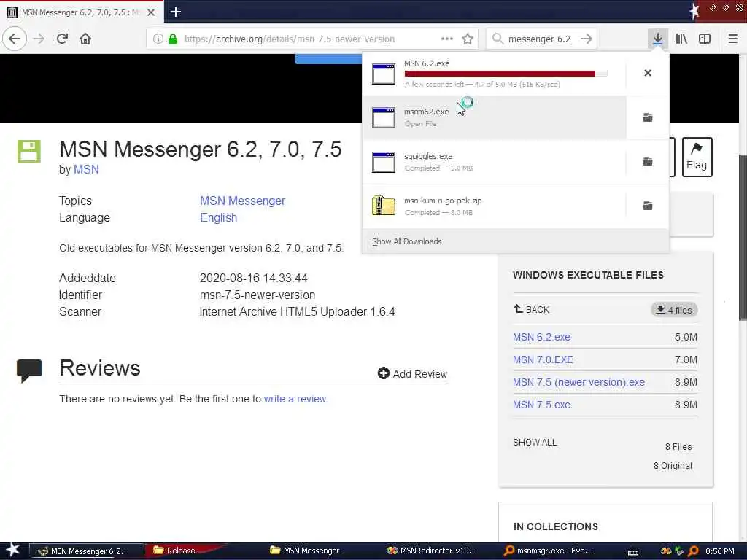Open containing folder for msnm62.exe
Screen dimensions: 747x560
click(648, 117)
